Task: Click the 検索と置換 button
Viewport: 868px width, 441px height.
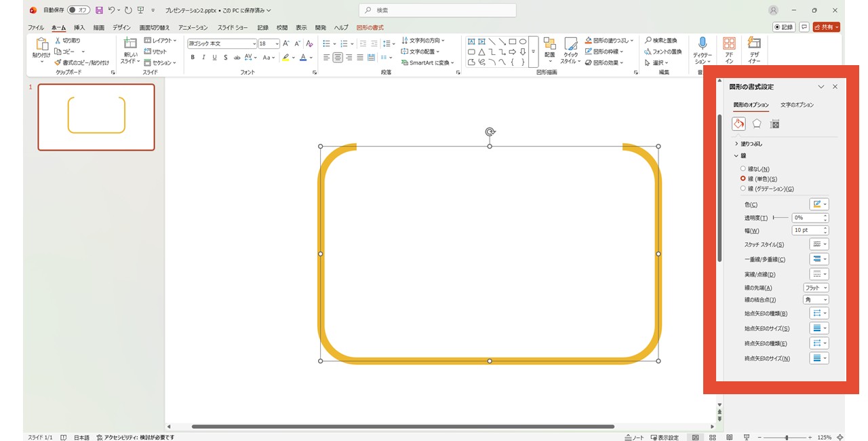Action: pos(661,41)
